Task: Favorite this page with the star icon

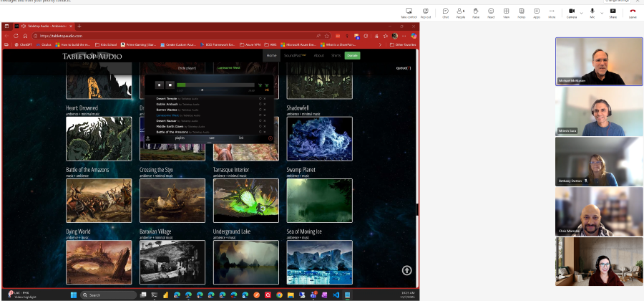Action: 326,36
